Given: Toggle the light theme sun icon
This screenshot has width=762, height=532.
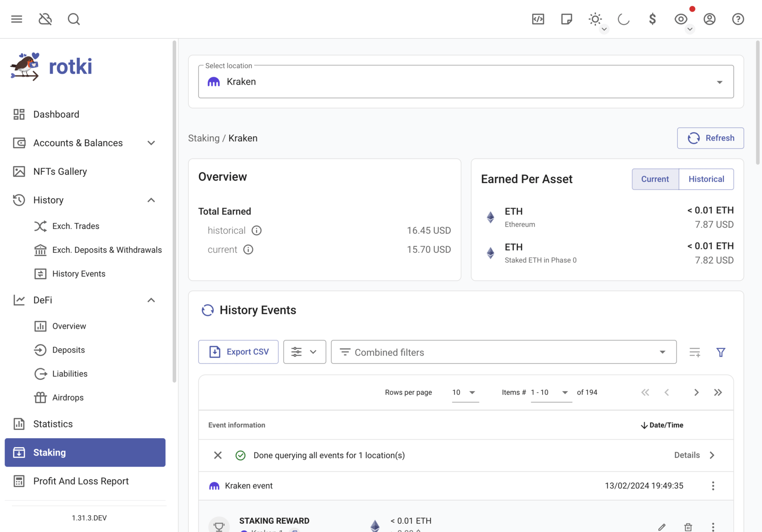Looking at the screenshot, I should [595, 19].
